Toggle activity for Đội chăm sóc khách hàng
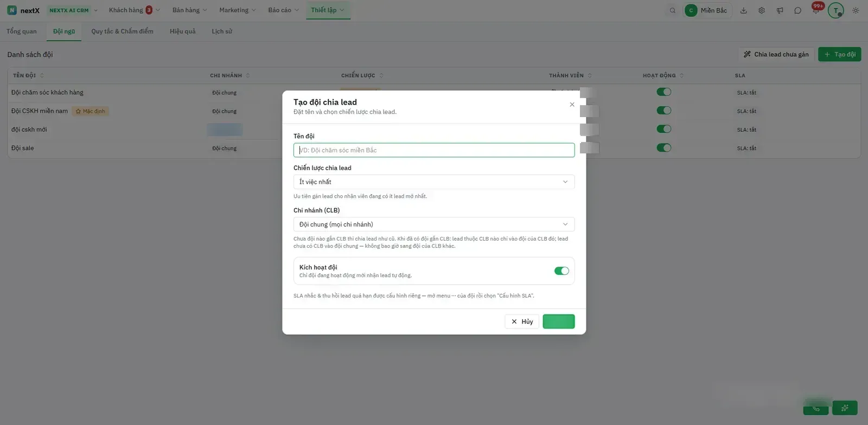The height and width of the screenshot is (425, 868). pyautogui.click(x=664, y=92)
